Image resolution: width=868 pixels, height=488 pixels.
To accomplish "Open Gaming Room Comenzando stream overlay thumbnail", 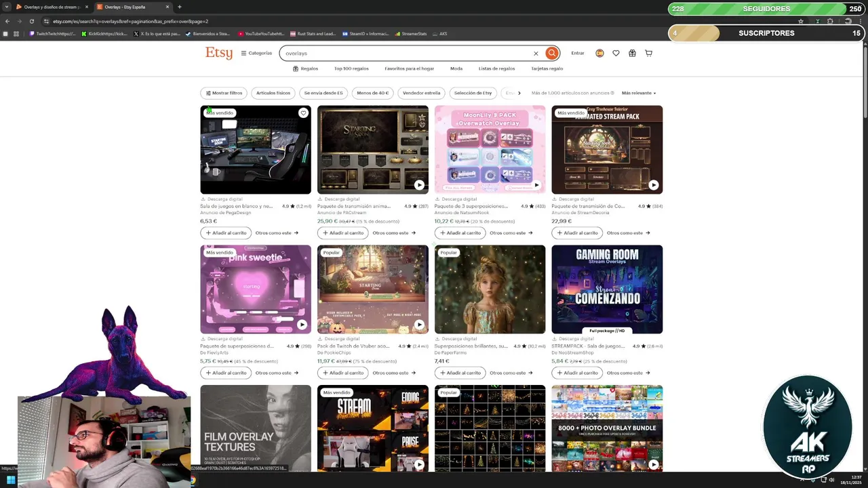I will click(607, 289).
